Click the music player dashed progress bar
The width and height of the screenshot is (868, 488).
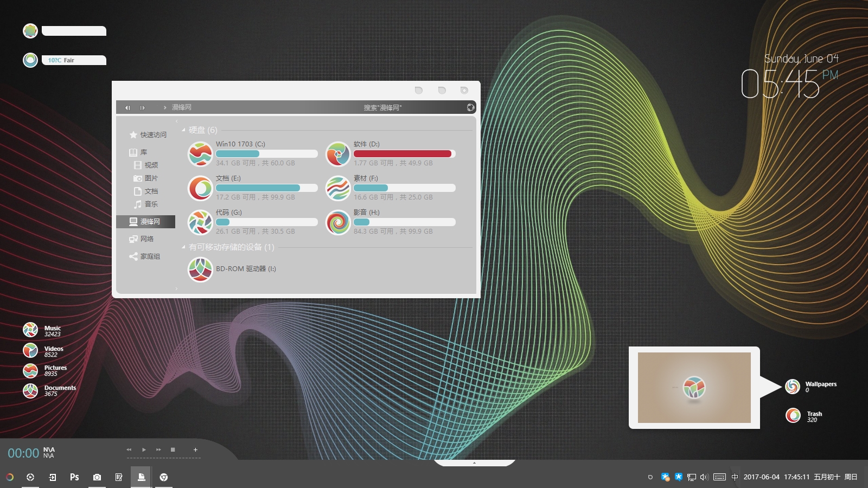point(163,458)
